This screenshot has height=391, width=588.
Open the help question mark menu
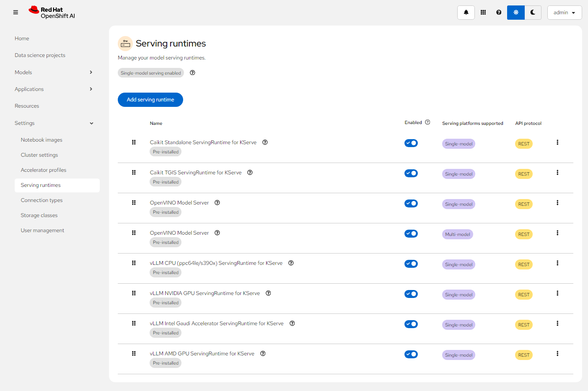tap(499, 13)
